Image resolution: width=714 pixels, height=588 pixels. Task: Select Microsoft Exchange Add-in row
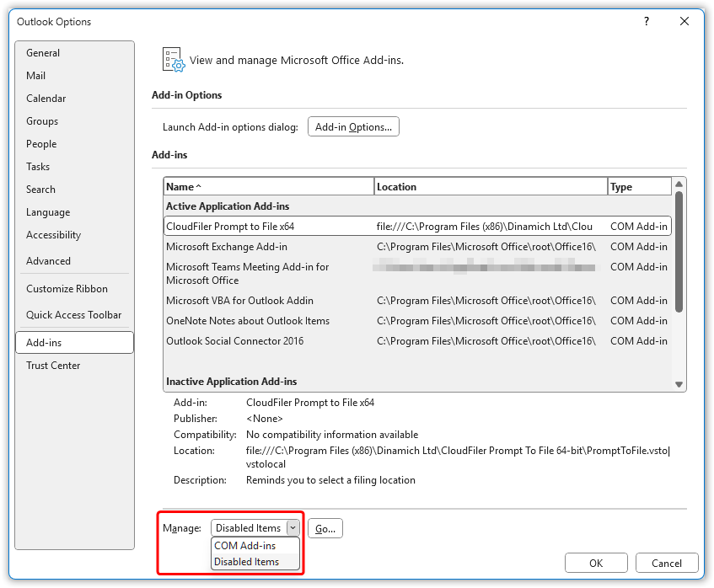[417, 247]
